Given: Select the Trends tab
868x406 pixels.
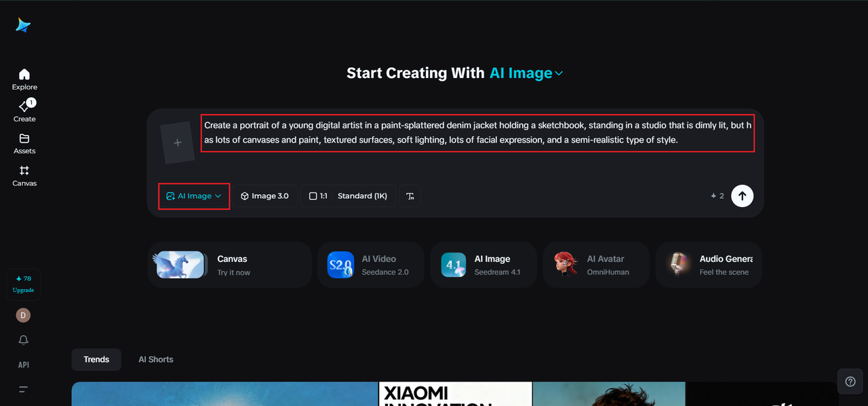Looking at the screenshot, I should coord(96,359).
